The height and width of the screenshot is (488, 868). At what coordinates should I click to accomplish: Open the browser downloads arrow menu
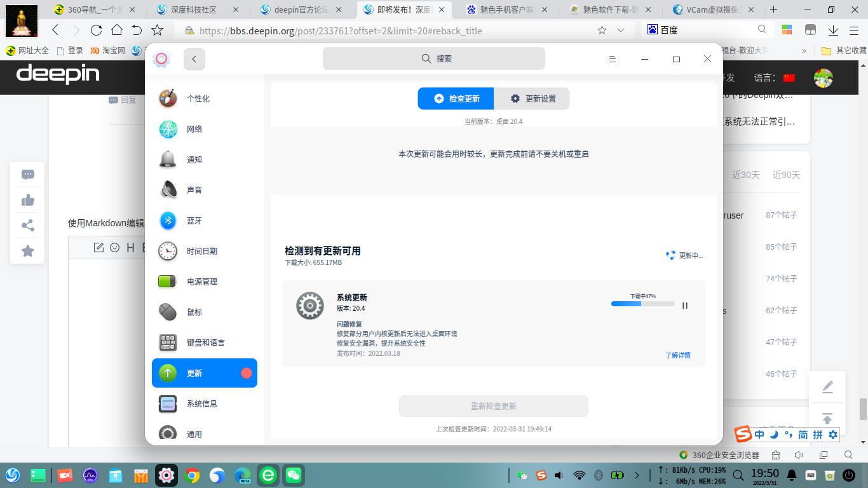[x=833, y=30]
